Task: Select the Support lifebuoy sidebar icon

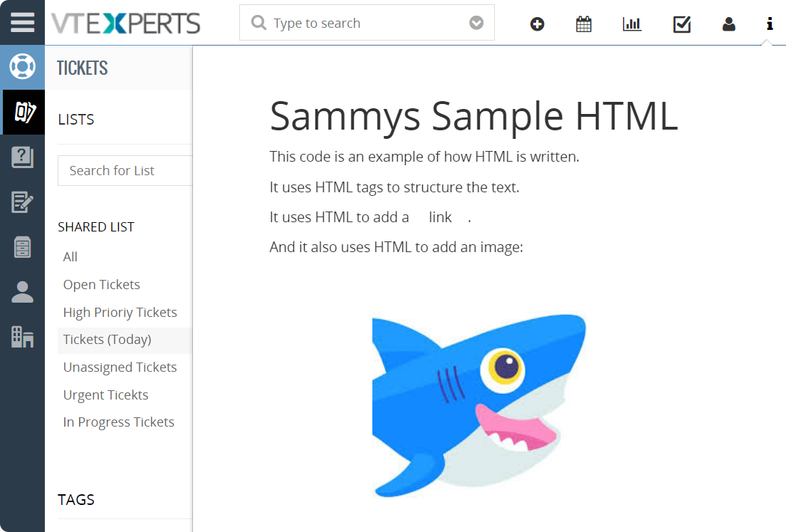Action: (x=23, y=66)
